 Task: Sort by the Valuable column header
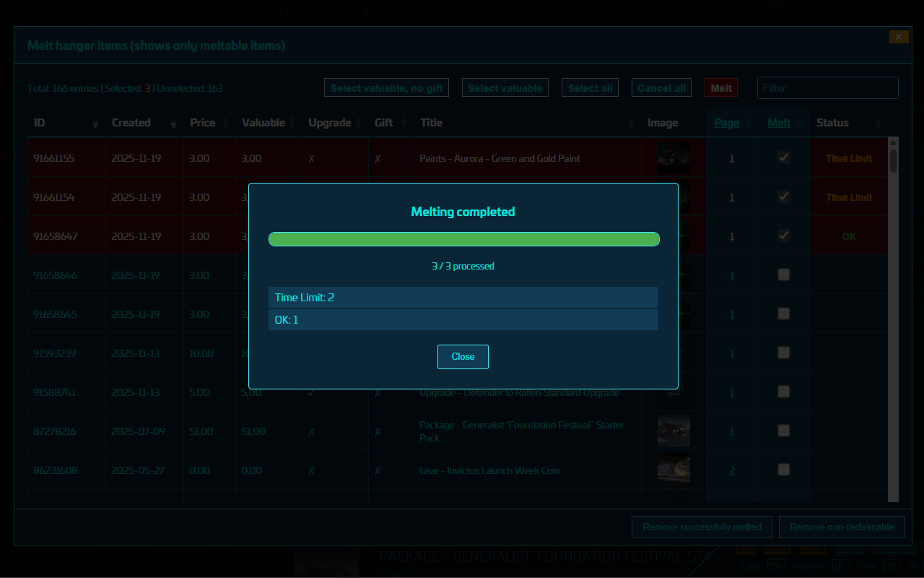click(269, 123)
